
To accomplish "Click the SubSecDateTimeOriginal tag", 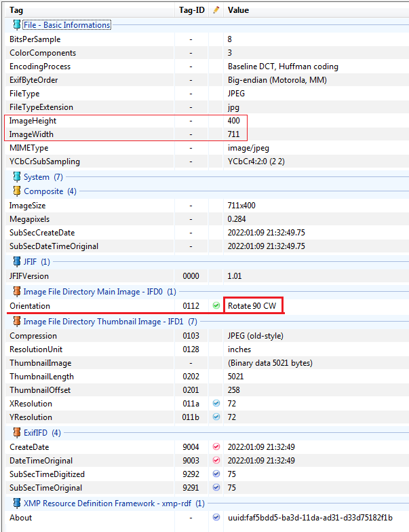I will pyautogui.click(x=54, y=246).
